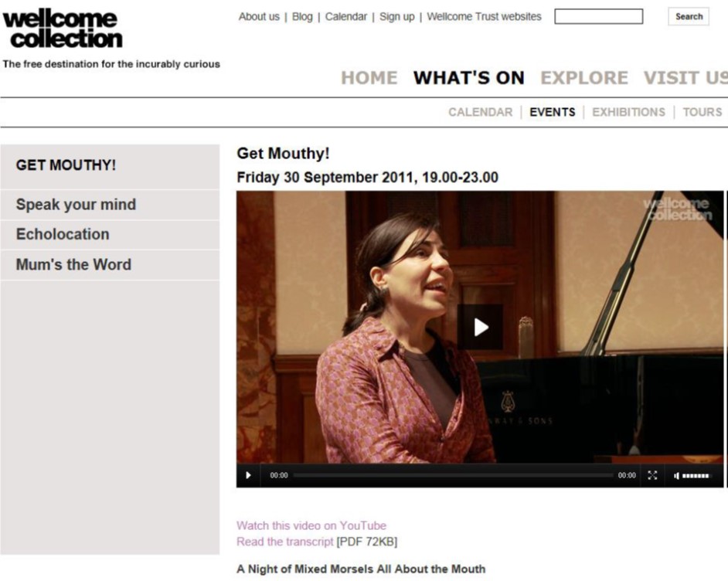Switch to the EXHIBITIONS sub-tab
The height and width of the screenshot is (581, 728).
click(x=628, y=112)
